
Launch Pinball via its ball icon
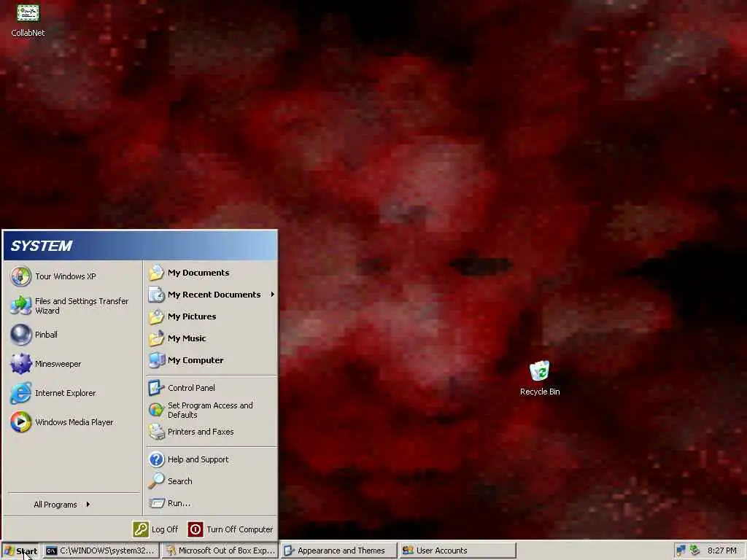pyautogui.click(x=21, y=335)
